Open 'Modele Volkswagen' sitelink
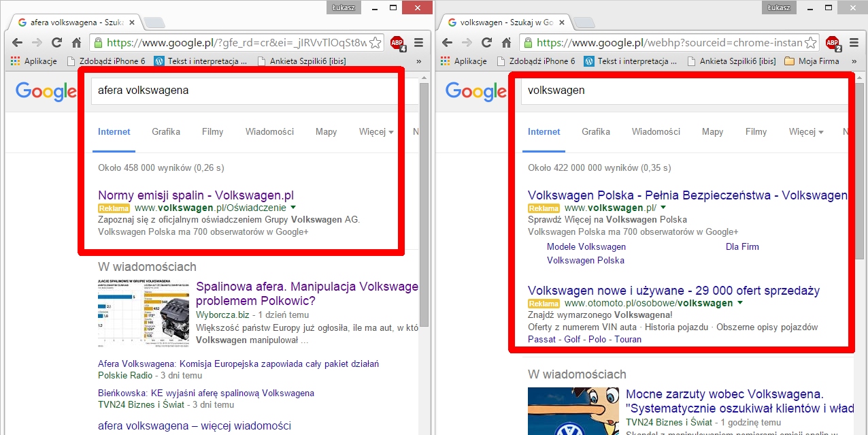 point(586,246)
